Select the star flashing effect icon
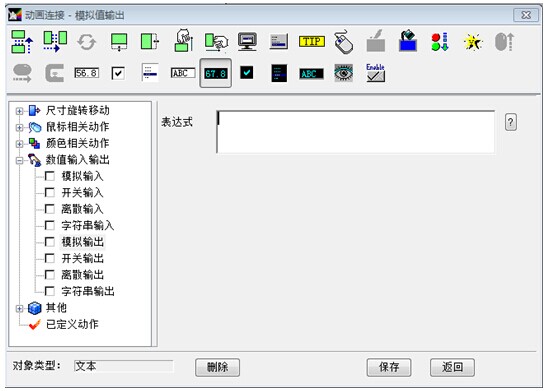 [473, 42]
